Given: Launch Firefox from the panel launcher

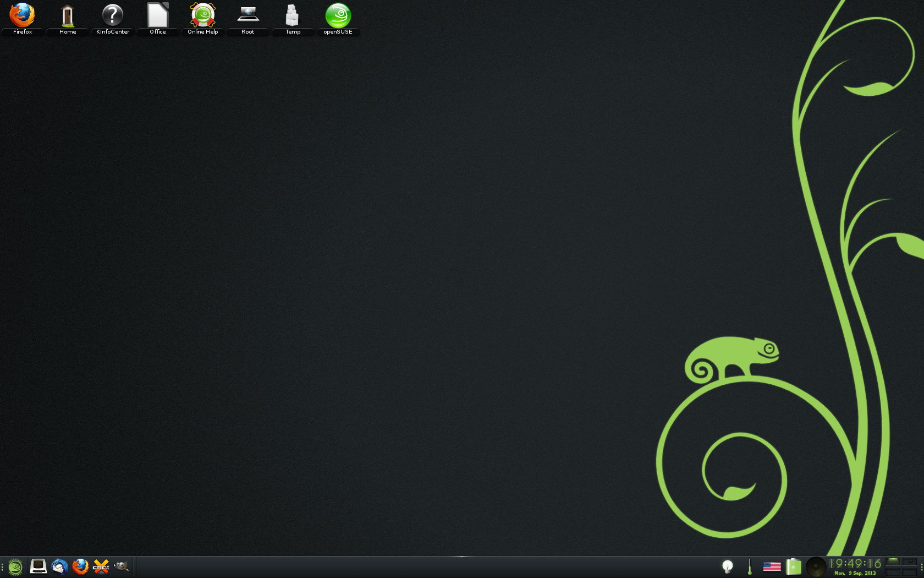Looking at the screenshot, I should (80, 566).
